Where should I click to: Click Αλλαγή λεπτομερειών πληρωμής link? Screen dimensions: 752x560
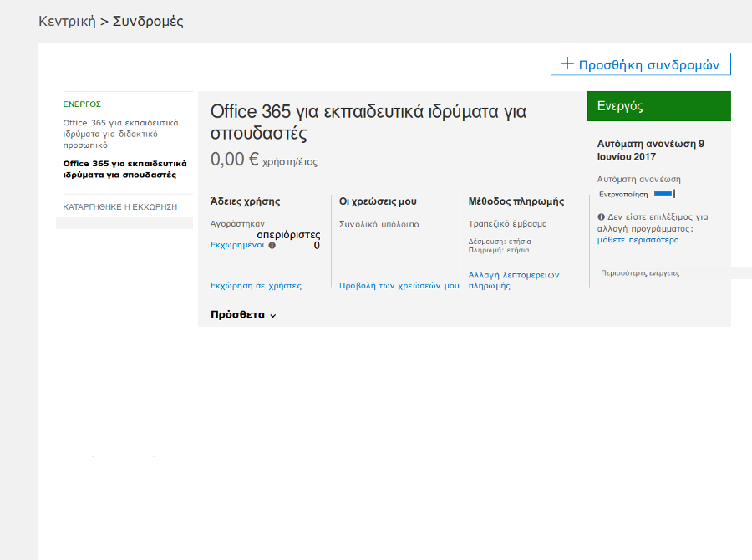pyautogui.click(x=513, y=280)
